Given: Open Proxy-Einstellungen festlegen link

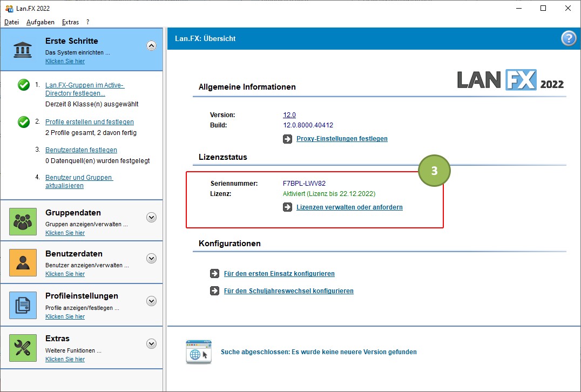Looking at the screenshot, I should (x=342, y=139).
